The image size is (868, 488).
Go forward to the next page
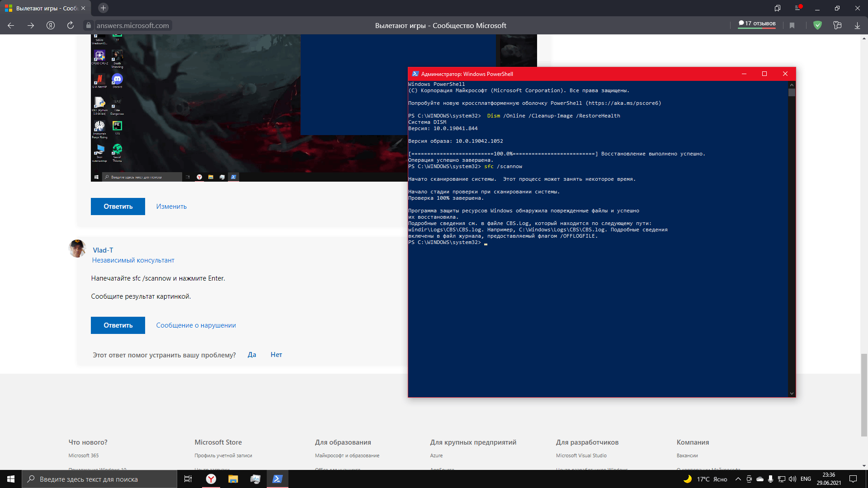pos(31,26)
